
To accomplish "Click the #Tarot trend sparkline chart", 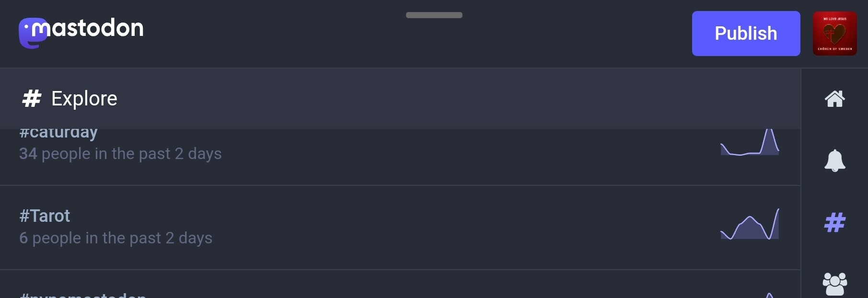I will tap(750, 224).
